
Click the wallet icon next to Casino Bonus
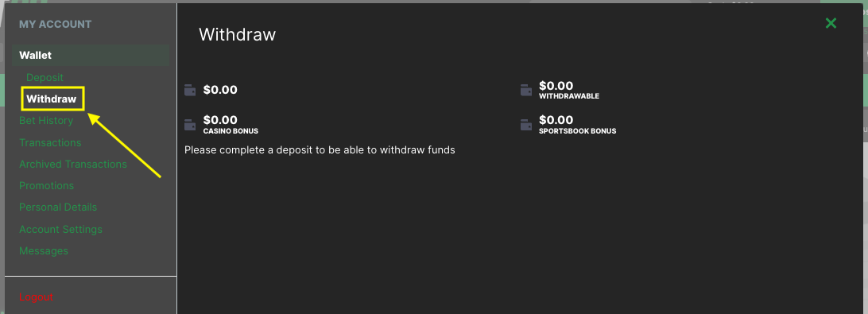190,125
